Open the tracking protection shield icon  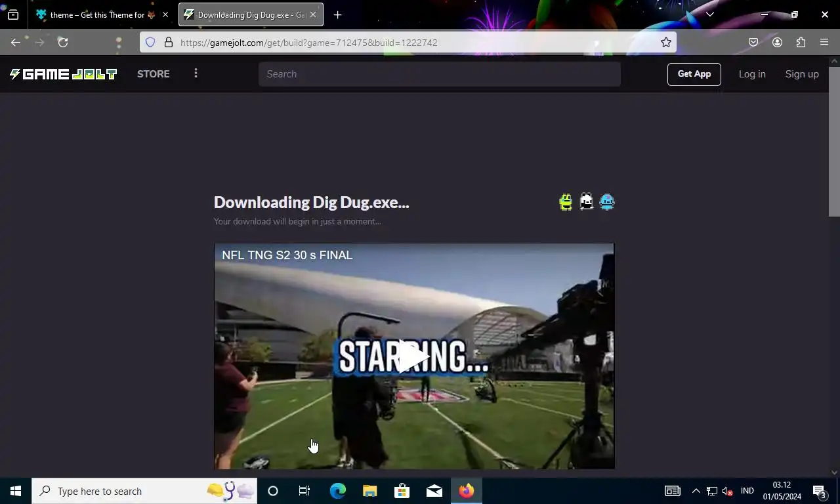(x=150, y=42)
